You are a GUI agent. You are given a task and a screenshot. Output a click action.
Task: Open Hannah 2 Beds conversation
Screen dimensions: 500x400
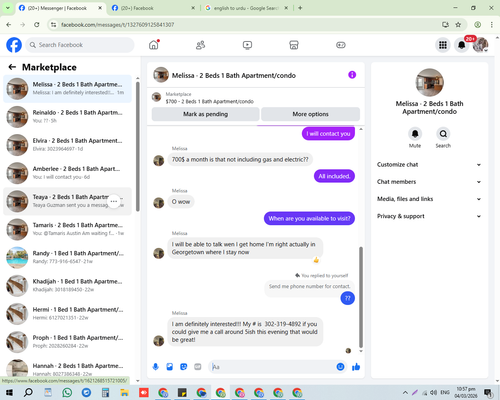pyautogui.click(x=68, y=368)
